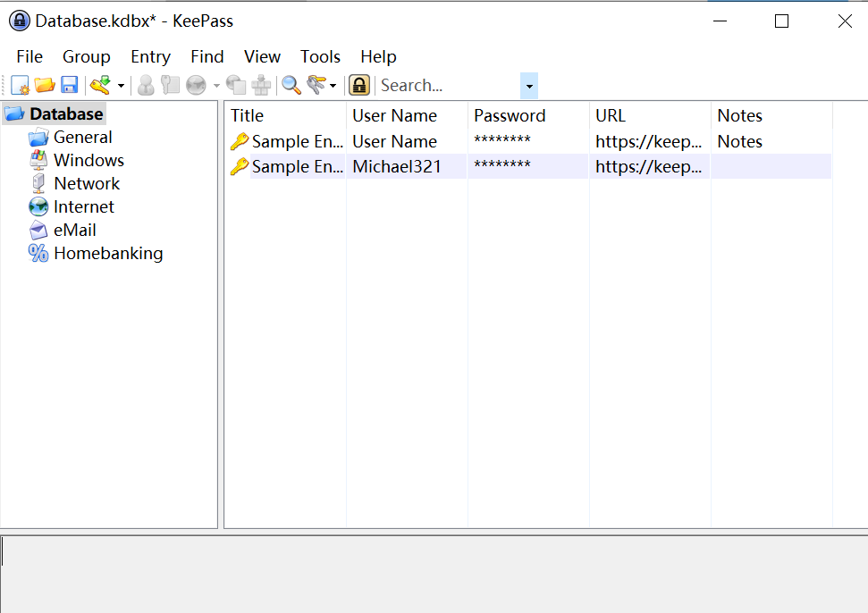
Task: Open the Group menu
Action: coord(87,56)
